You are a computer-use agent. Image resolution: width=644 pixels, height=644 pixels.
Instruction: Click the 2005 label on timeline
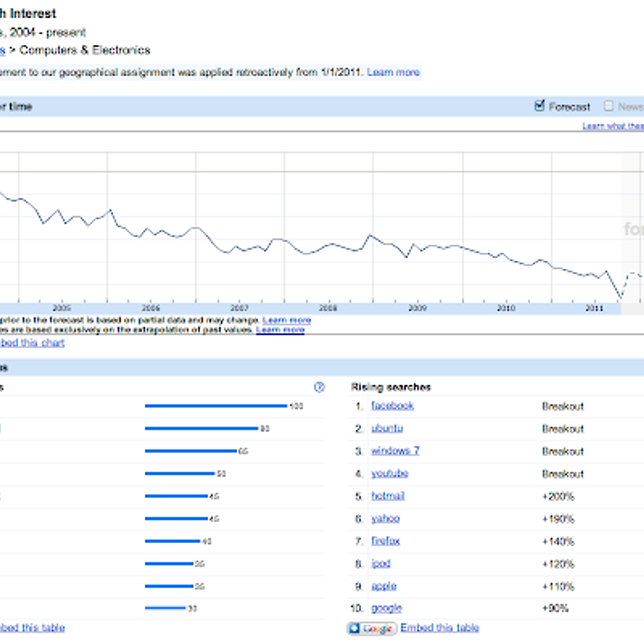(62, 308)
